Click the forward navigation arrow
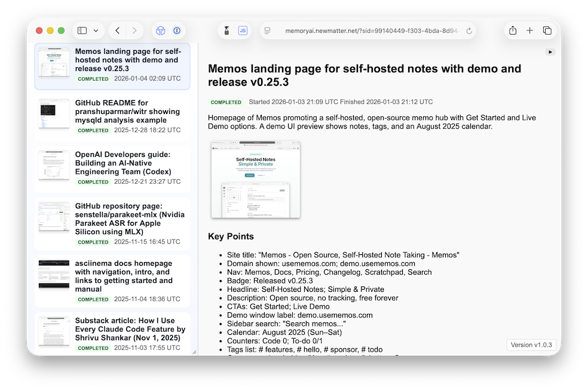Screen dimensions: 588x391 [133, 30]
